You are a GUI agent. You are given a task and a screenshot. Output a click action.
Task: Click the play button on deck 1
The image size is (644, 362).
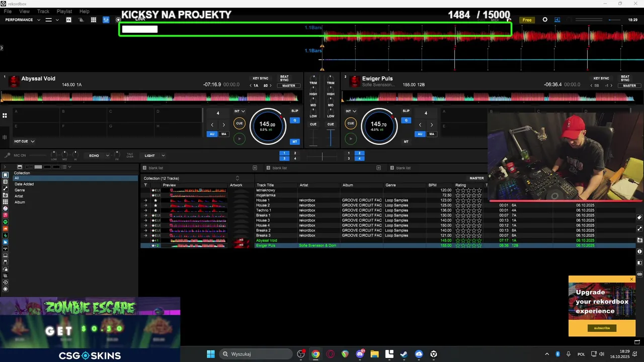(x=239, y=139)
